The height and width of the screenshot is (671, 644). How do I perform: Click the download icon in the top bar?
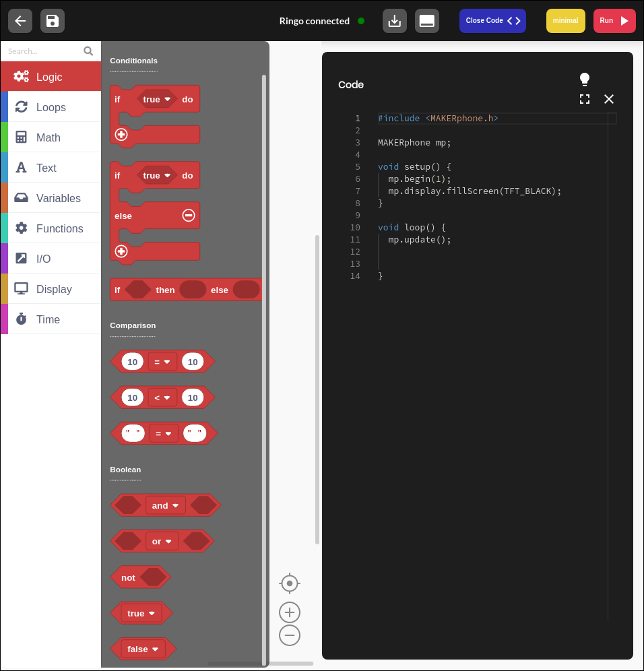tap(395, 20)
